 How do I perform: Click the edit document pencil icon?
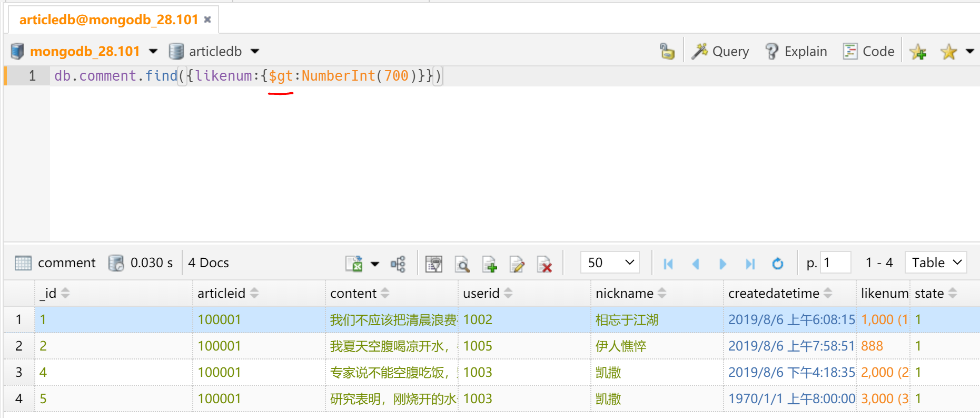pos(517,263)
